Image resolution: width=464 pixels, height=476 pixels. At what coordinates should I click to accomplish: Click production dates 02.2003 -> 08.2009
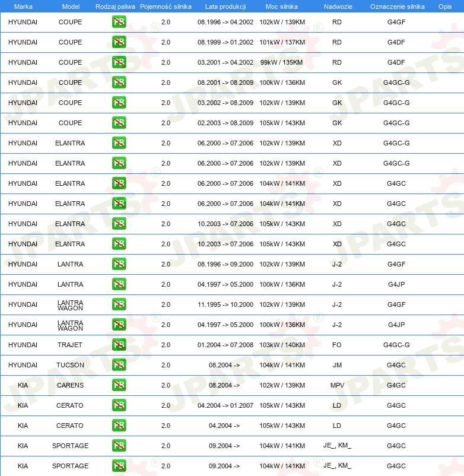pyautogui.click(x=225, y=123)
